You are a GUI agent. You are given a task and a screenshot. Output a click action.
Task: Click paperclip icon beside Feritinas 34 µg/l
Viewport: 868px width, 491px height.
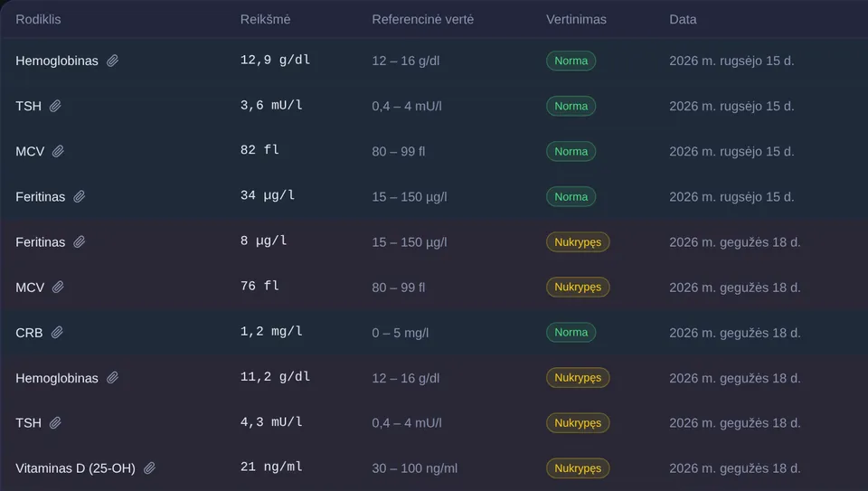coord(80,197)
